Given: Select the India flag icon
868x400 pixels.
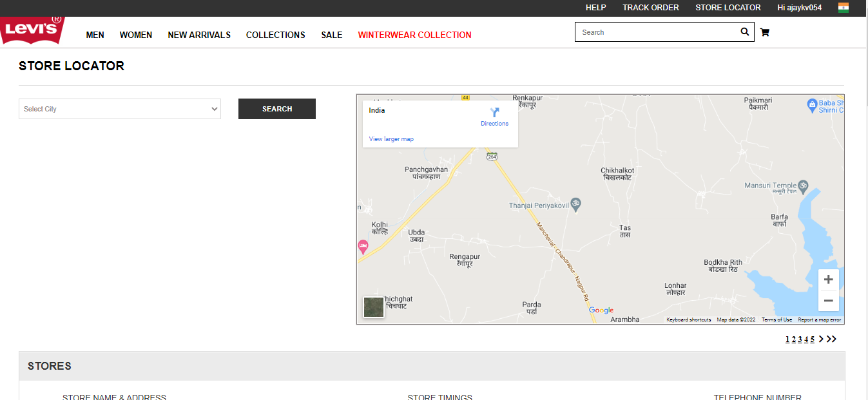Looking at the screenshot, I should tap(844, 7).
